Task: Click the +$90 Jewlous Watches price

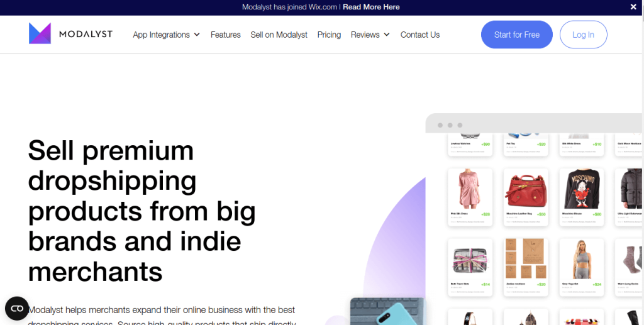Action: (486, 145)
